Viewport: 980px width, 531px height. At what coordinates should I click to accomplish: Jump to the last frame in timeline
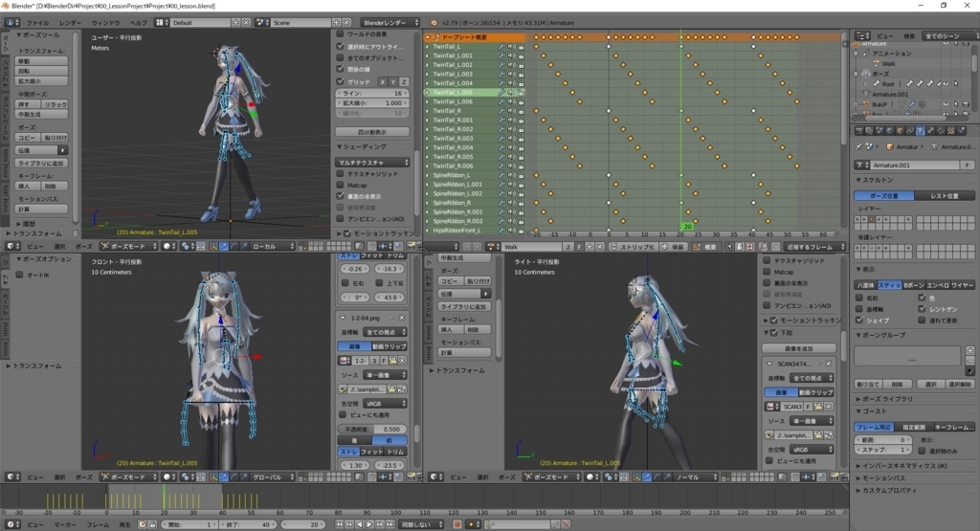(390, 524)
